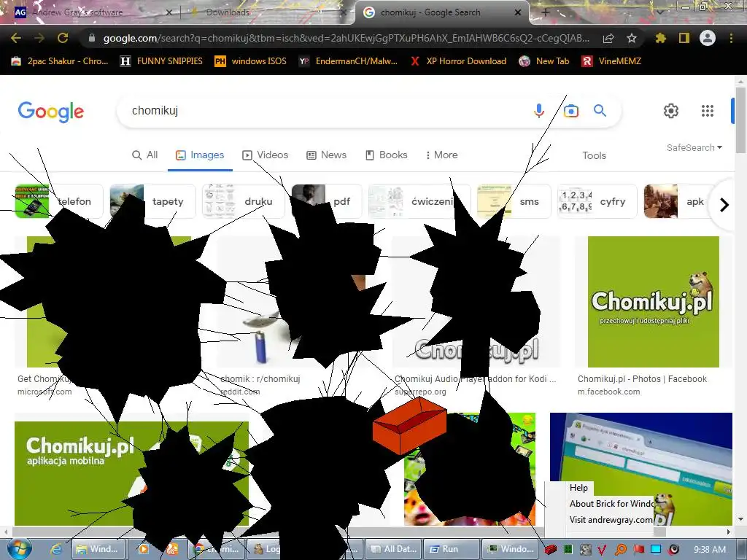
Task: Open the tab search chevron in title bar
Action: (x=659, y=12)
